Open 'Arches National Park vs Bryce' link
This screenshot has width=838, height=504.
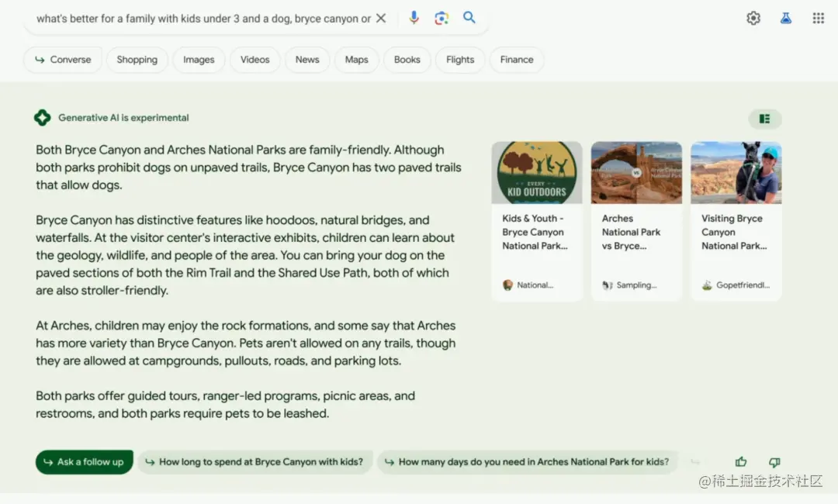(631, 233)
